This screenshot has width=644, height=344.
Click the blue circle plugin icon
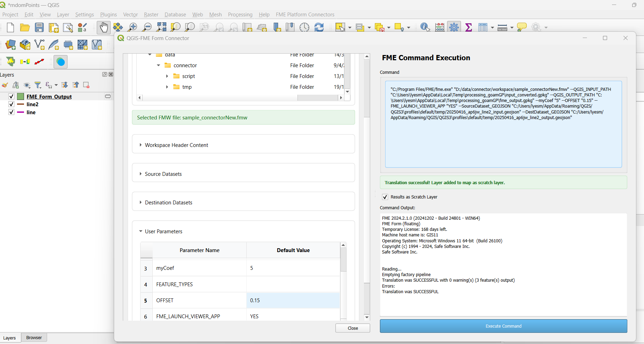pyautogui.click(x=61, y=62)
